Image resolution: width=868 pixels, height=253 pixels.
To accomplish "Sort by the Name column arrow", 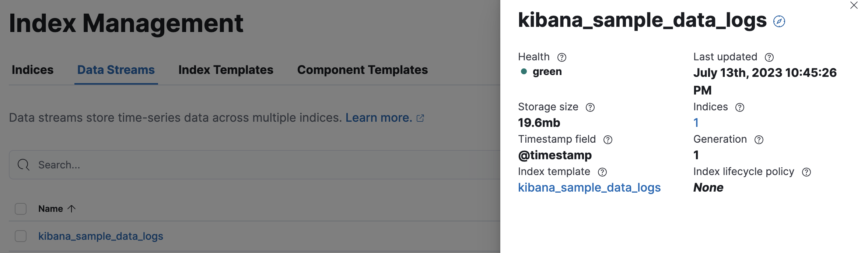I will 71,209.
